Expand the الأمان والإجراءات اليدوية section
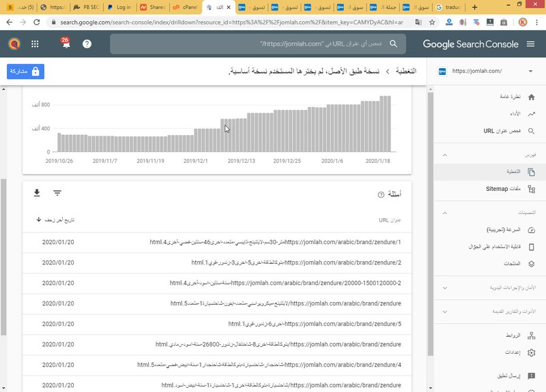Viewport: 546px width, 392px height. [445, 288]
